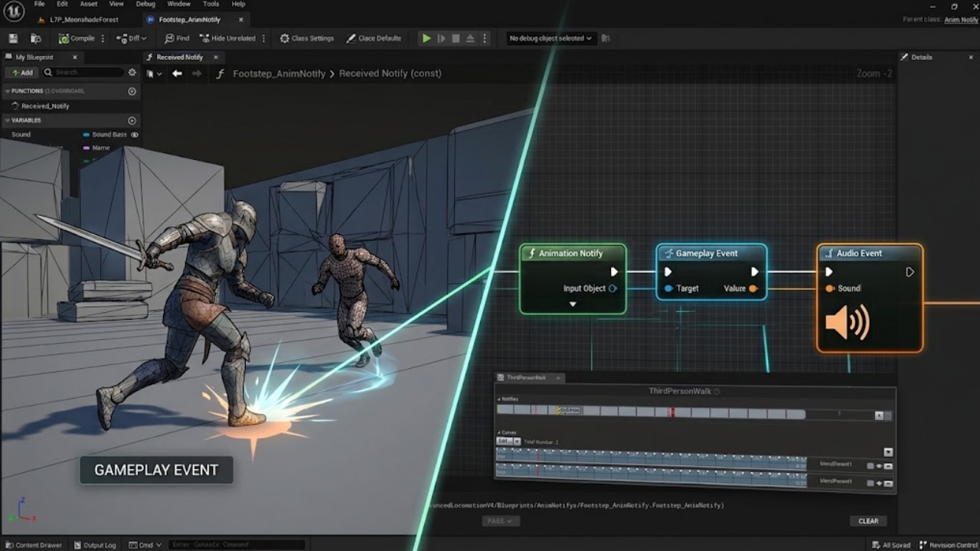The width and height of the screenshot is (980, 551).
Task: Click the Add button in My Blueprint
Action: point(21,72)
